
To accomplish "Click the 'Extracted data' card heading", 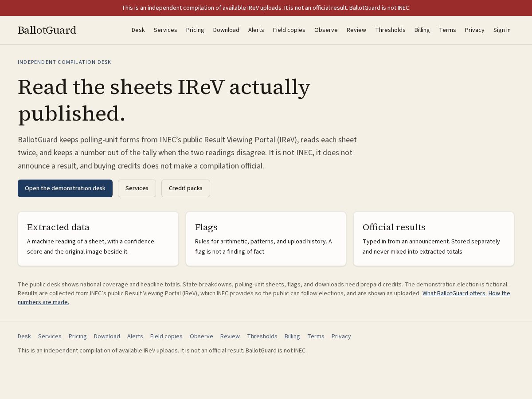I will 58,227.
